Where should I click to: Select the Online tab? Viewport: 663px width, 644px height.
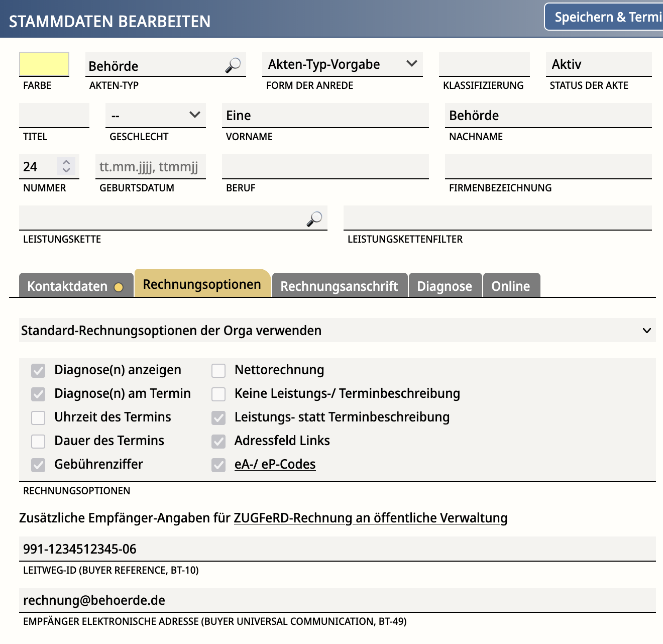tap(510, 286)
